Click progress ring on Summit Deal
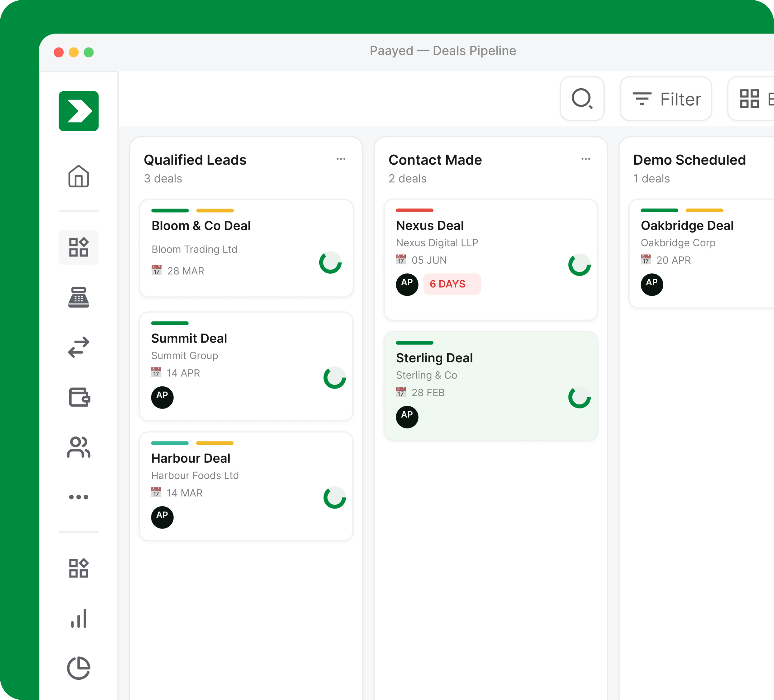 click(334, 377)
